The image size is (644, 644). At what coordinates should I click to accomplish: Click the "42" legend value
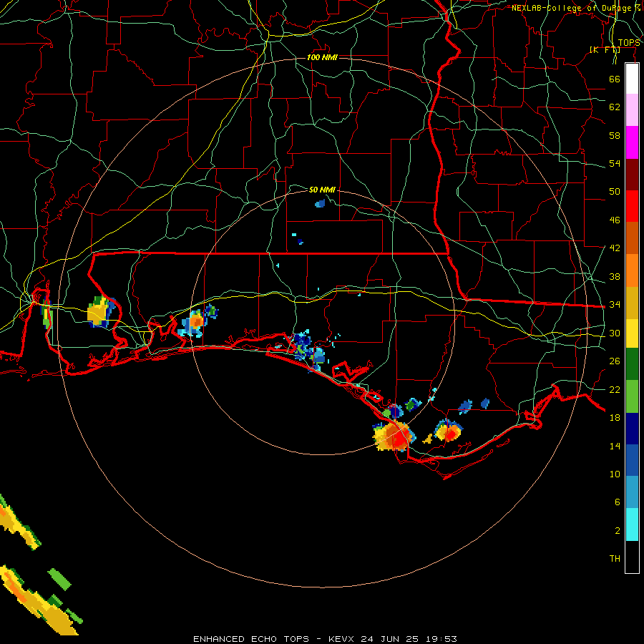[x=615, y=248]
